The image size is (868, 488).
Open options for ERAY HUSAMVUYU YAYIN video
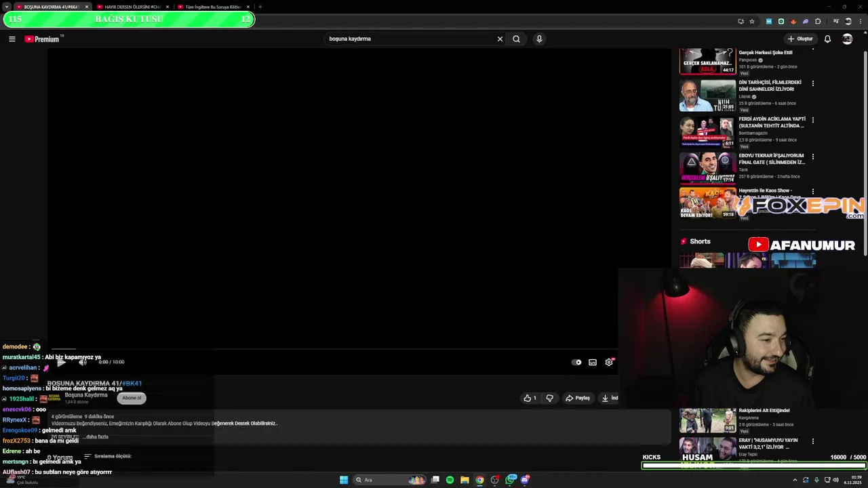(813, 441)
